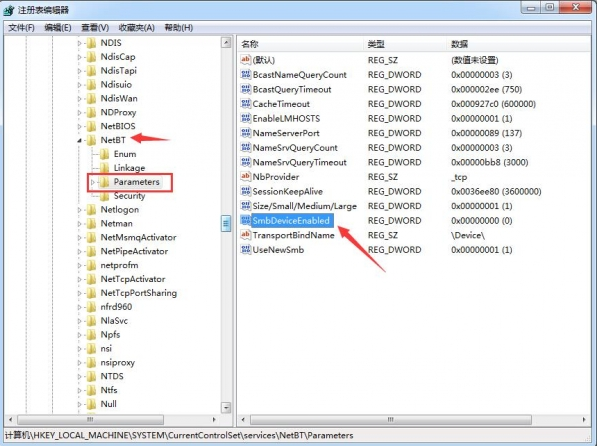This screenshot has height=446, width=598.
Task: Open the 文件(F) menu
Action: [21, 28]
